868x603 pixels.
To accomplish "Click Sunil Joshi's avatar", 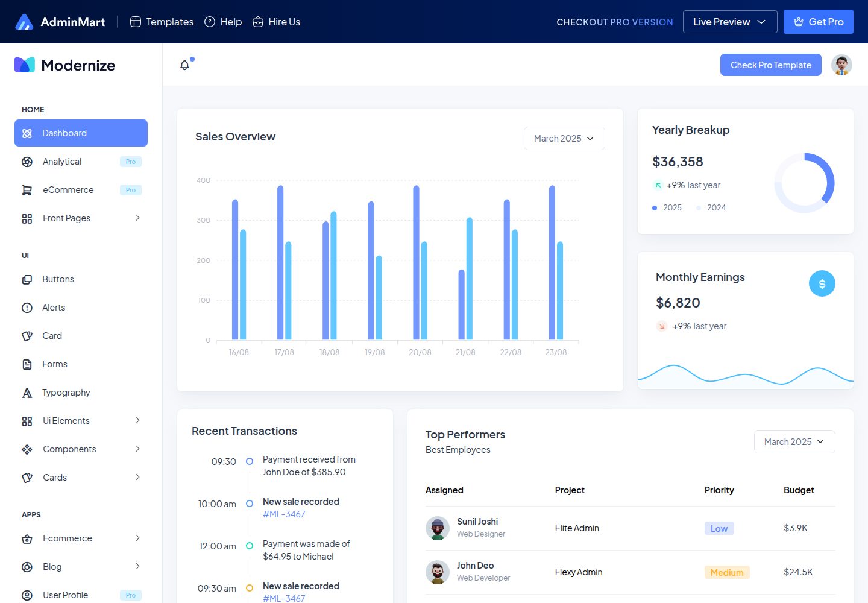I will [x=438, y=528].
